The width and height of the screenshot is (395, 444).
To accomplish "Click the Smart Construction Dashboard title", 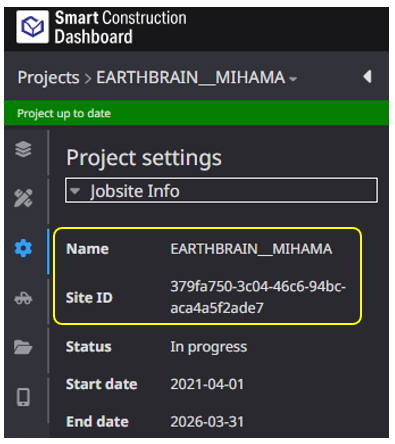I will click(x=121, y=27).
